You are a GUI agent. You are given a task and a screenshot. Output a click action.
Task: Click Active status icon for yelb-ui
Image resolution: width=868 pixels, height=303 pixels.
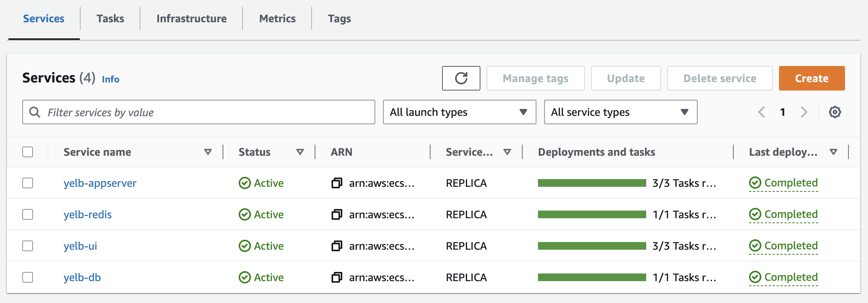coord(244,246)
